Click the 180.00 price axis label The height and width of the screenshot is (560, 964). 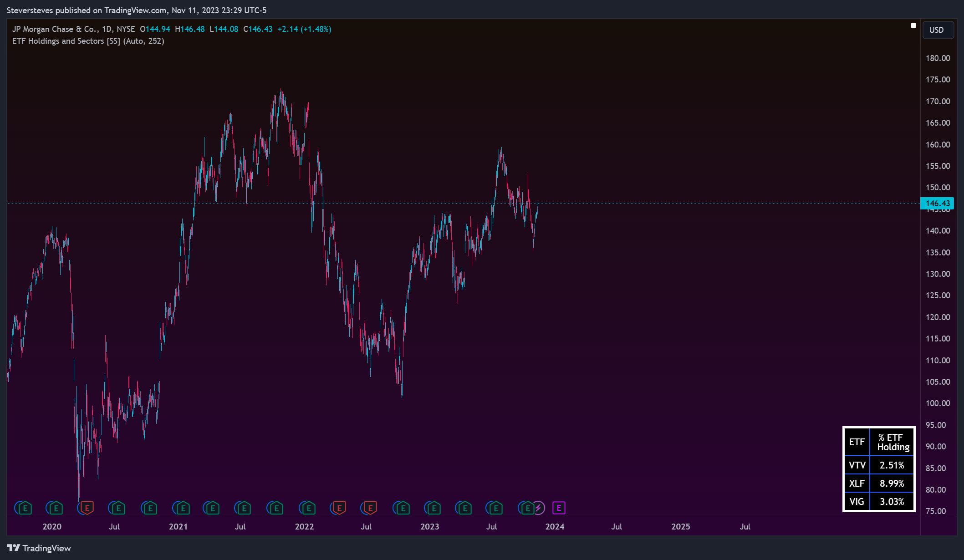(938, 58)
